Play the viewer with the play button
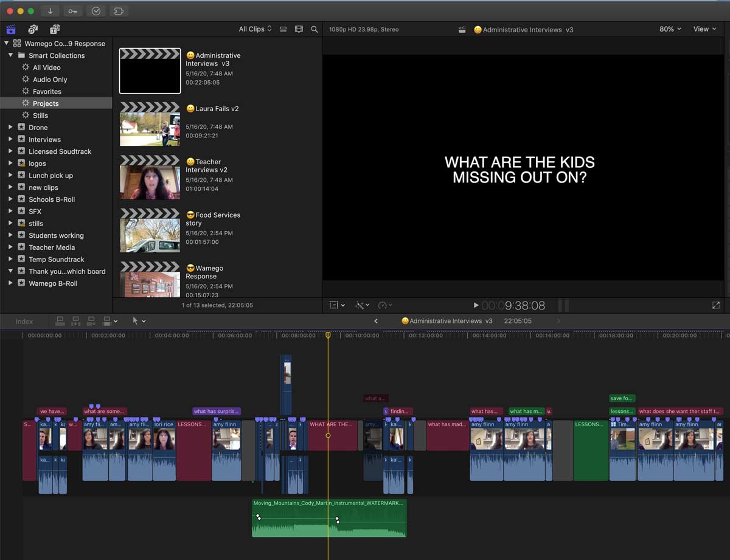This screenshot has width=730, height=560. pyautogui.click(x=476, y=305)
